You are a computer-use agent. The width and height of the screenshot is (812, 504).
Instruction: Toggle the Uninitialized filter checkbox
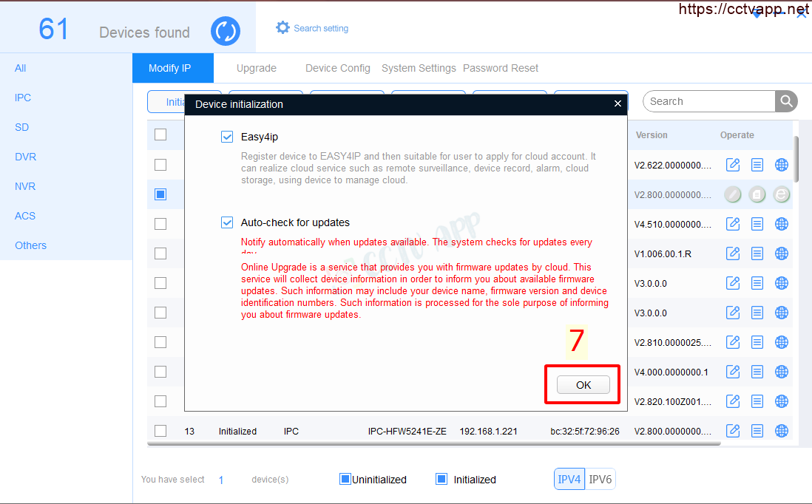[345, 479]
